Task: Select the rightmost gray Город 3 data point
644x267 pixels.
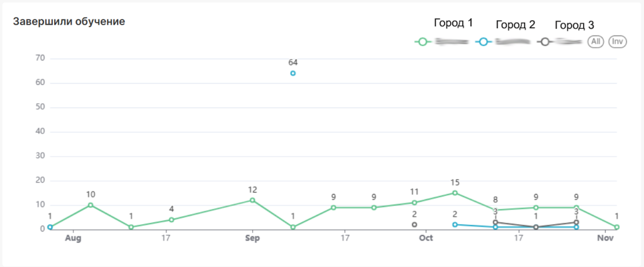Action: [x=576, y=222]
